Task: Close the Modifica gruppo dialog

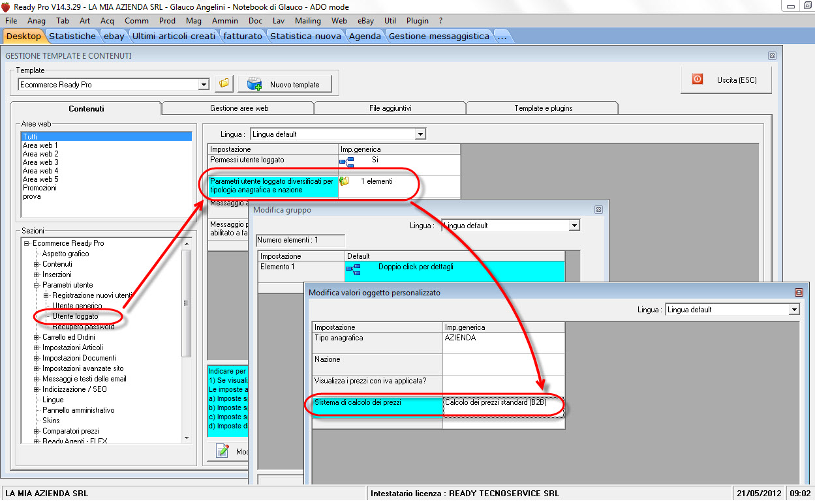Action: (x=599, y=210)
